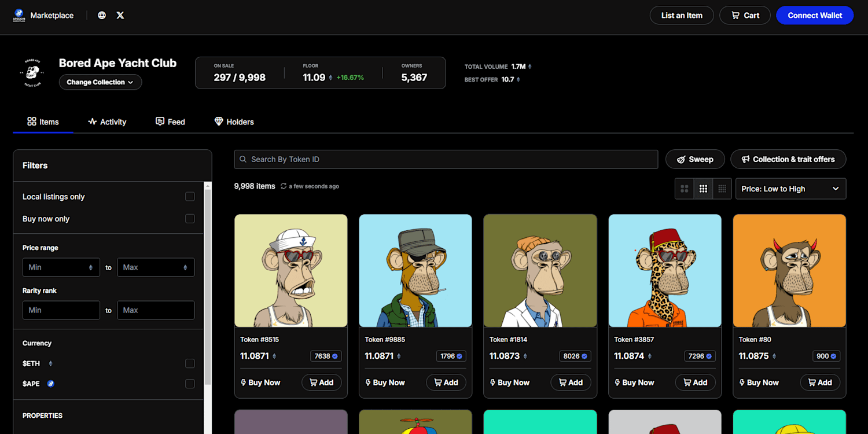Open Token #1814 ape image
868x434 pixels.
(540, 271)
